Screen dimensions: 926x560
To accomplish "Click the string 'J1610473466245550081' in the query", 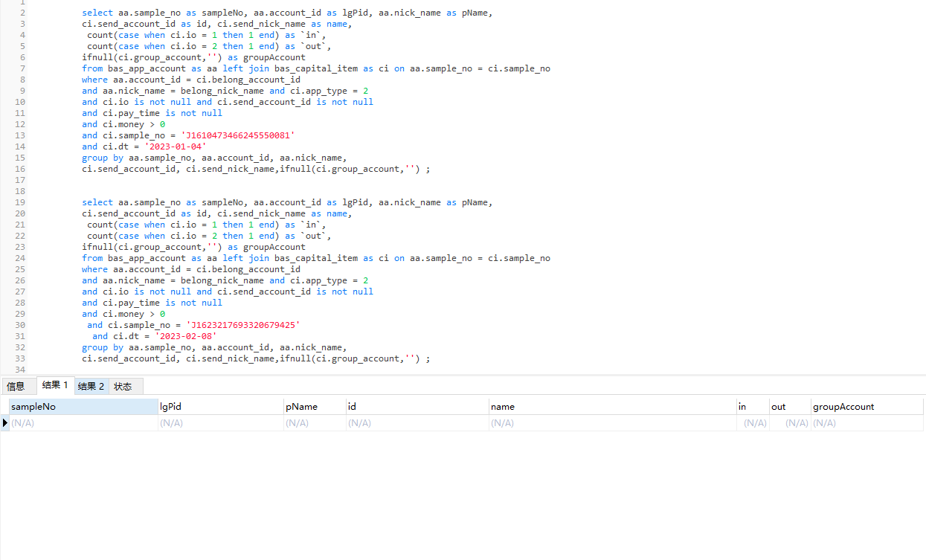I will coord(238,135).
